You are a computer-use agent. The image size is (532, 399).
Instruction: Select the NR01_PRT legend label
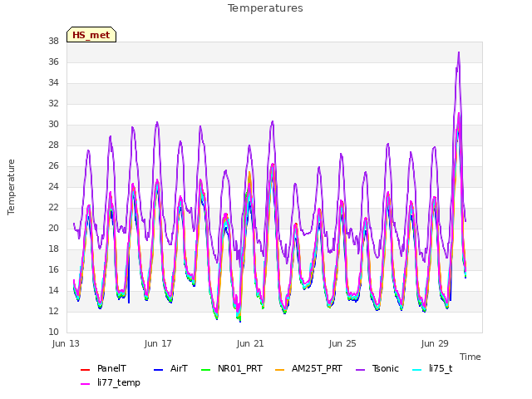tap(240, 368)
